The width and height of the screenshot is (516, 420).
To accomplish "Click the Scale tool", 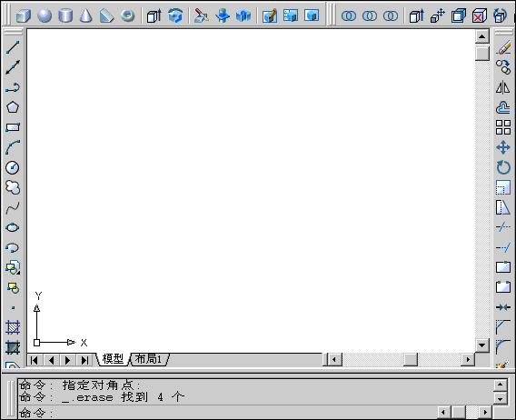I will [503, 187].
